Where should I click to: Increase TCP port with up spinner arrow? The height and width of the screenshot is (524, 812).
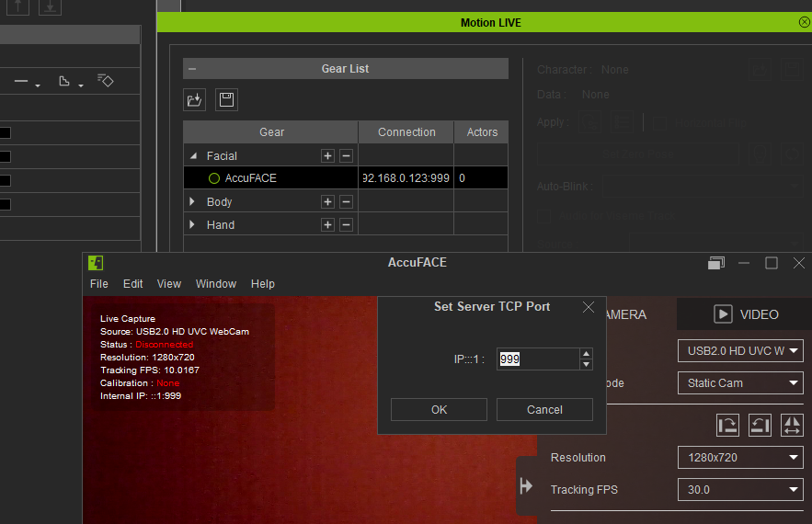point(586,354)
